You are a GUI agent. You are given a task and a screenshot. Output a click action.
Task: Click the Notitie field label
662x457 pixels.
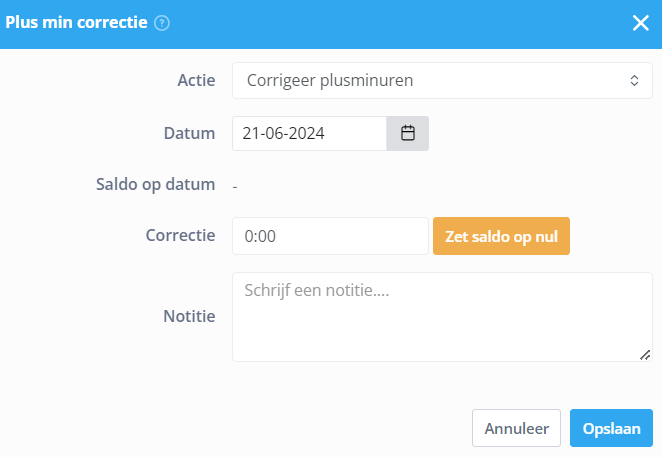(190, 316)
